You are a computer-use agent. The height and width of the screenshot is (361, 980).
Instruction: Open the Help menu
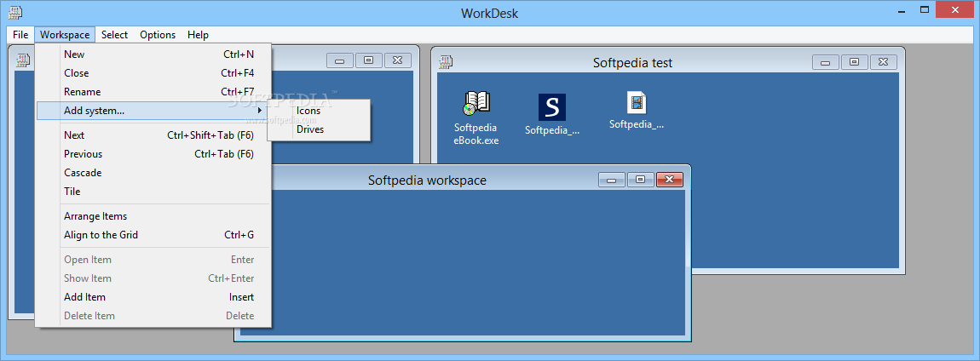198,35
